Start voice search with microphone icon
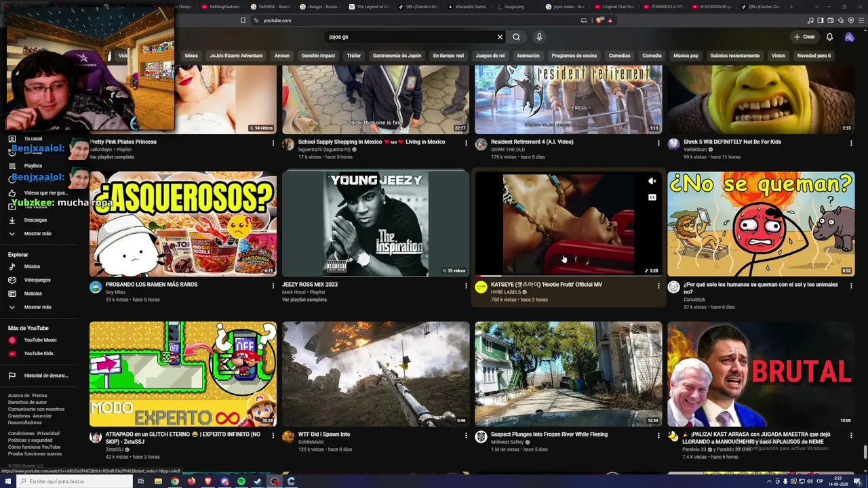 [x=539, y=37]
